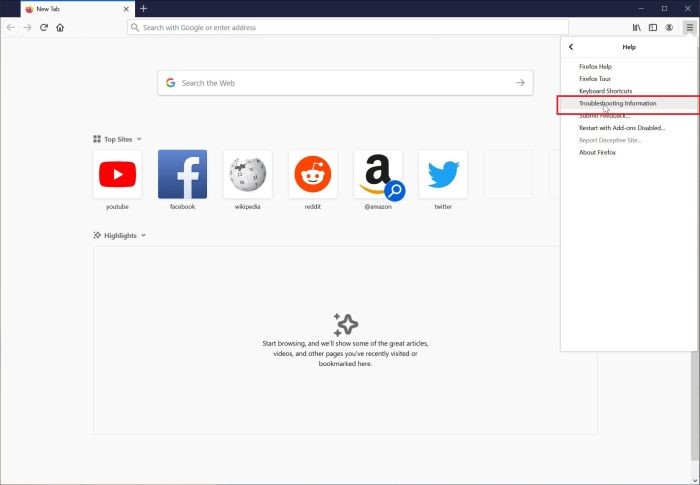Expand the Highlights section dropdown

click(x=143, y=235)
